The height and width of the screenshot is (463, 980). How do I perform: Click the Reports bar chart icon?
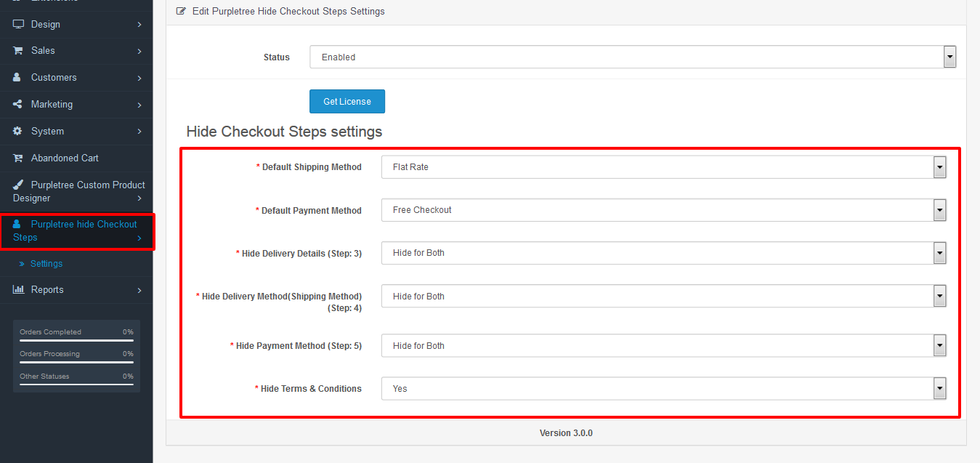pos(18,289)
